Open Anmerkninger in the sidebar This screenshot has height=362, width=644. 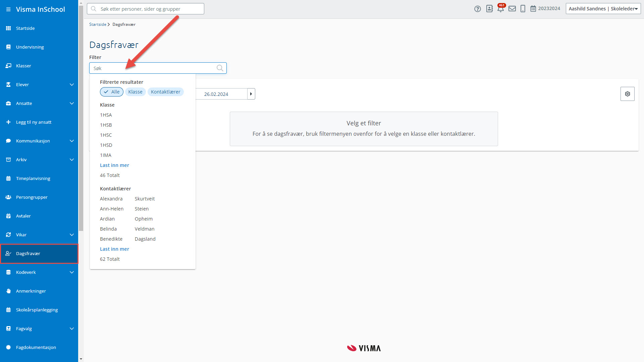click(x=39, y=291)
